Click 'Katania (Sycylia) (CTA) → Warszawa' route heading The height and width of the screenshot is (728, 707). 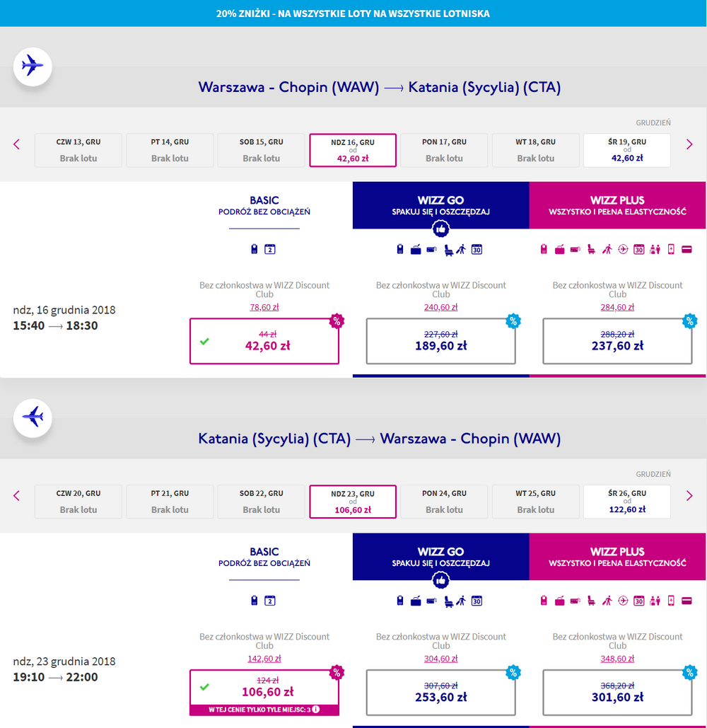(x=380, y=439)
